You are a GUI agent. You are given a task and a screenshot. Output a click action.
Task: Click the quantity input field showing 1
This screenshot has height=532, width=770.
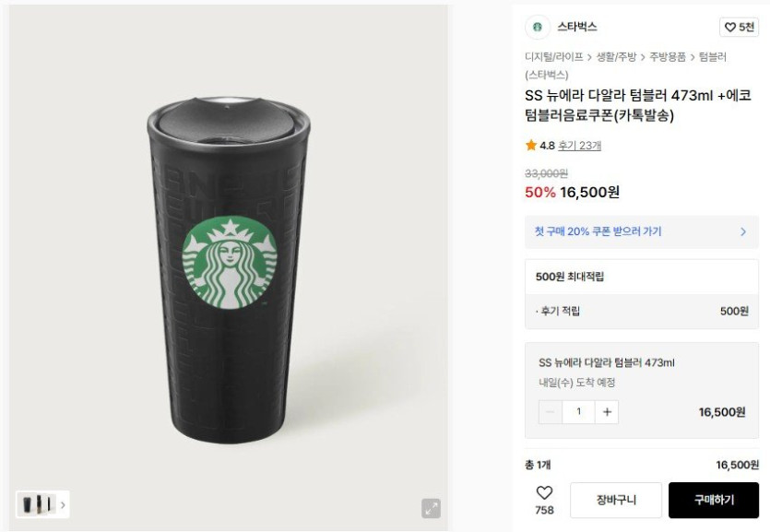[x=579, y=412]
